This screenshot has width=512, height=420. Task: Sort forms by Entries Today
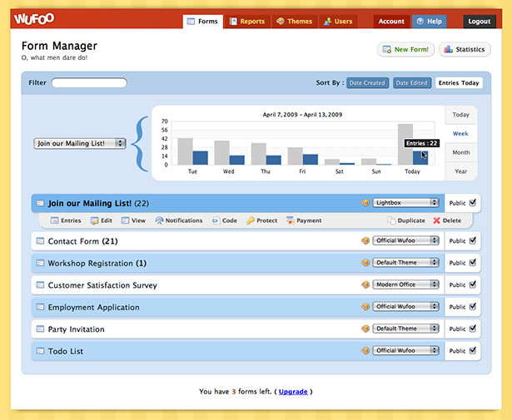[459, 83]
